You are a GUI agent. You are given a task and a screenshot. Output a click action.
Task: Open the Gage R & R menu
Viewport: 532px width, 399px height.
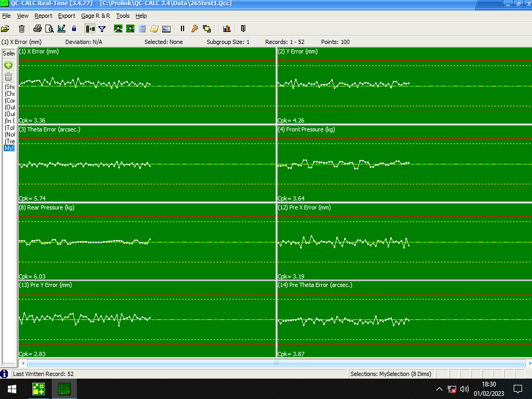95,16
